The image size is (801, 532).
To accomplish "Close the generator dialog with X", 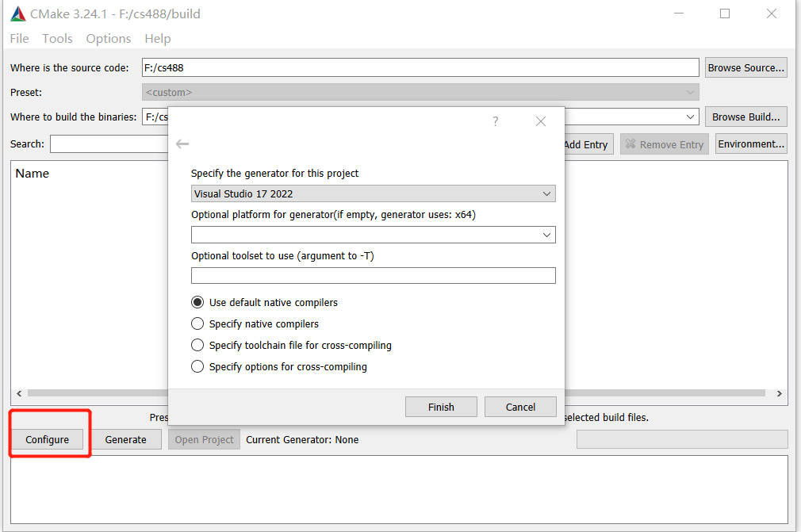I will click(x=540, y=121).
